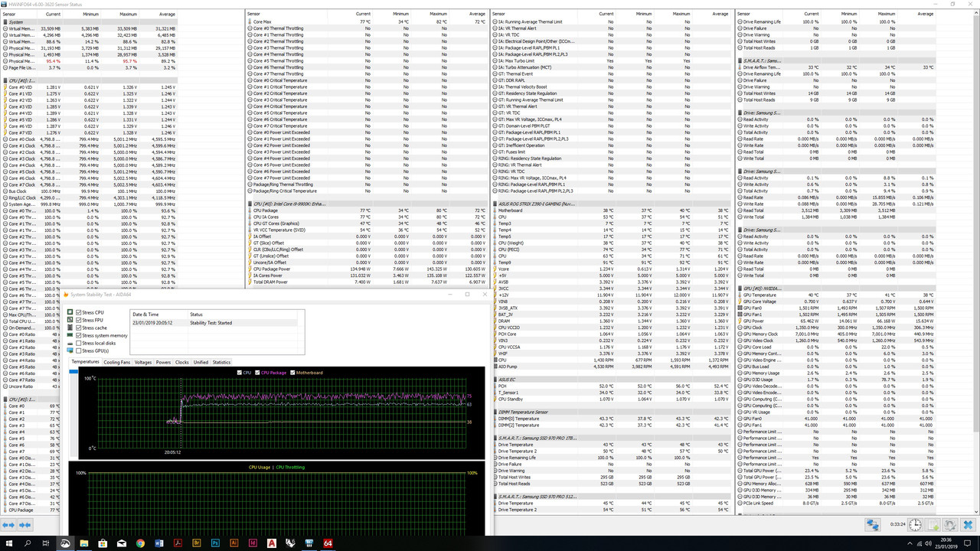
Task: Open Task View on the taskbar
Action: tap(46, 543)
